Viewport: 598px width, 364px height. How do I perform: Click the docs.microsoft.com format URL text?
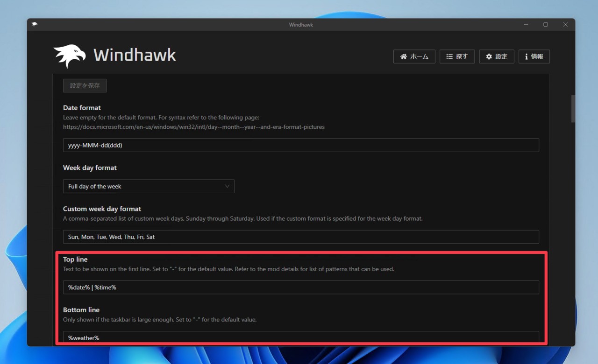point(194,126)
